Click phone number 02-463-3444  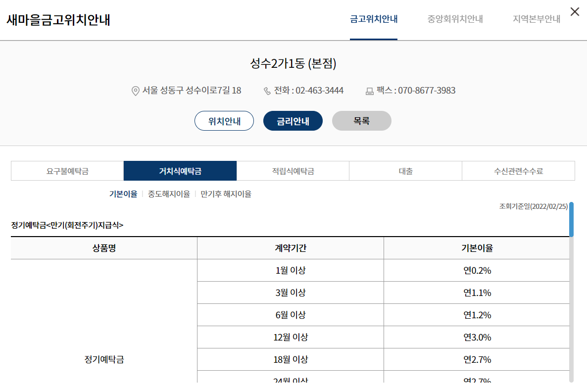319,91
